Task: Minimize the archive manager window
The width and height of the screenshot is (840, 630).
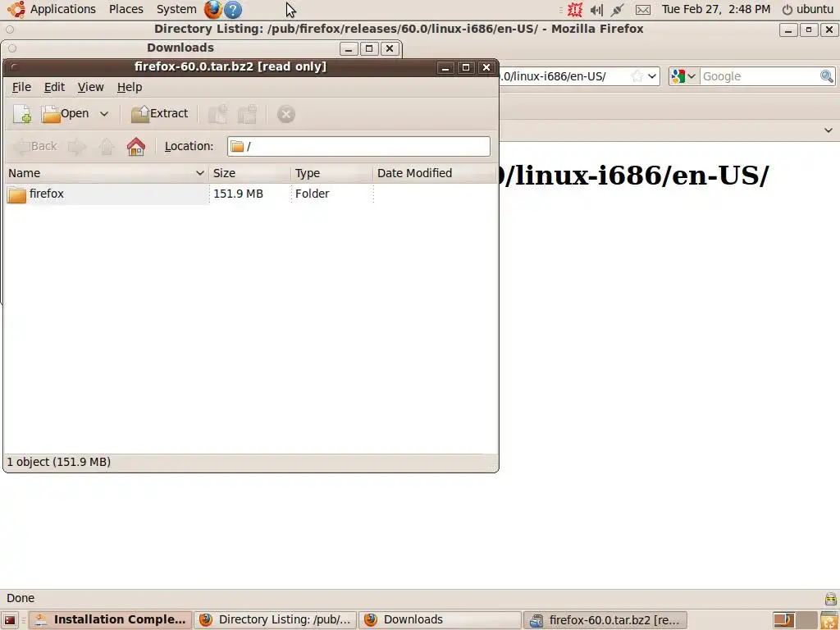Action: [x=445, y=67]
